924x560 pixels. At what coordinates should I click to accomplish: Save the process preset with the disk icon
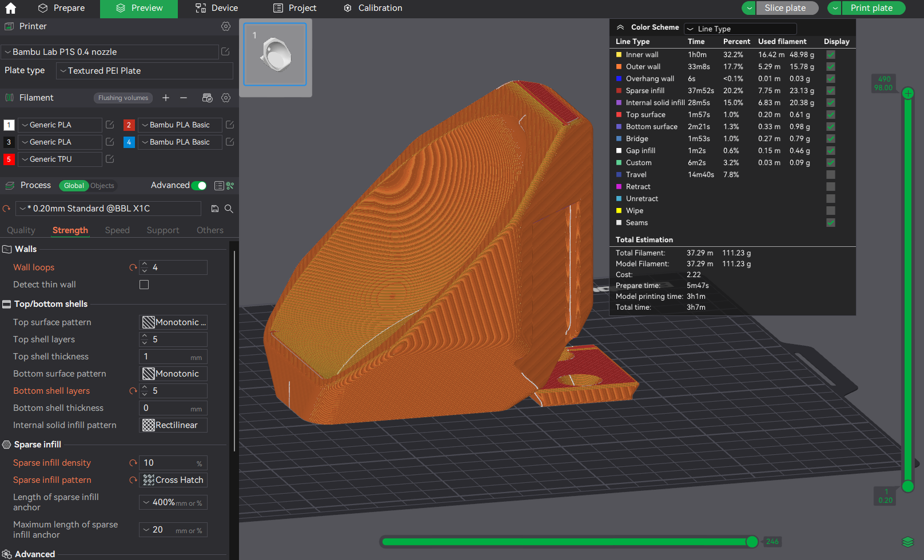click(x=215, y=209)
